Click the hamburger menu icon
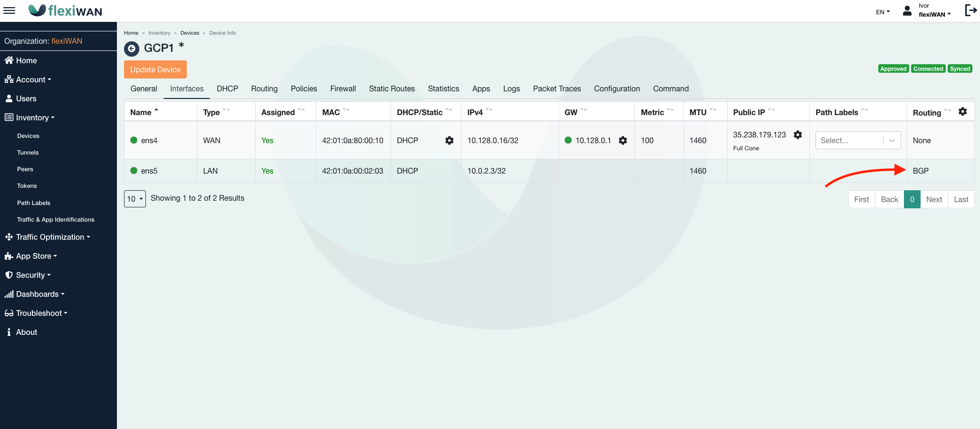This screenshot has width=980, height=429. pos(10,10)
